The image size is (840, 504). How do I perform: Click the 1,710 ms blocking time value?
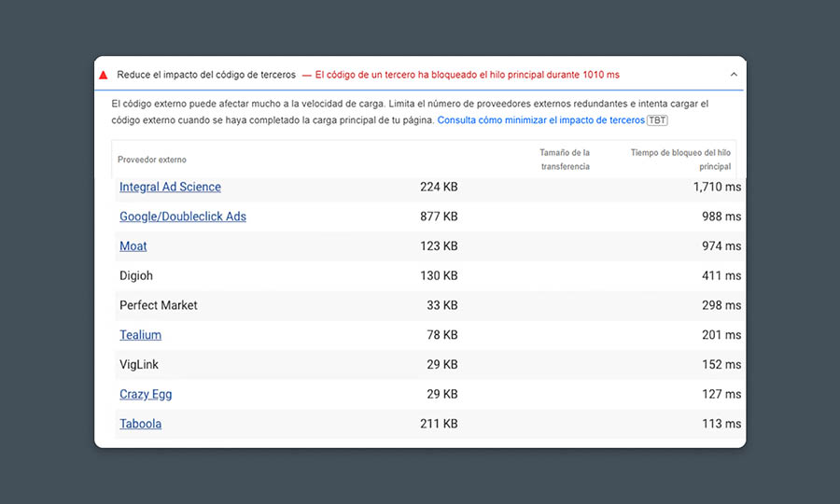717,188
